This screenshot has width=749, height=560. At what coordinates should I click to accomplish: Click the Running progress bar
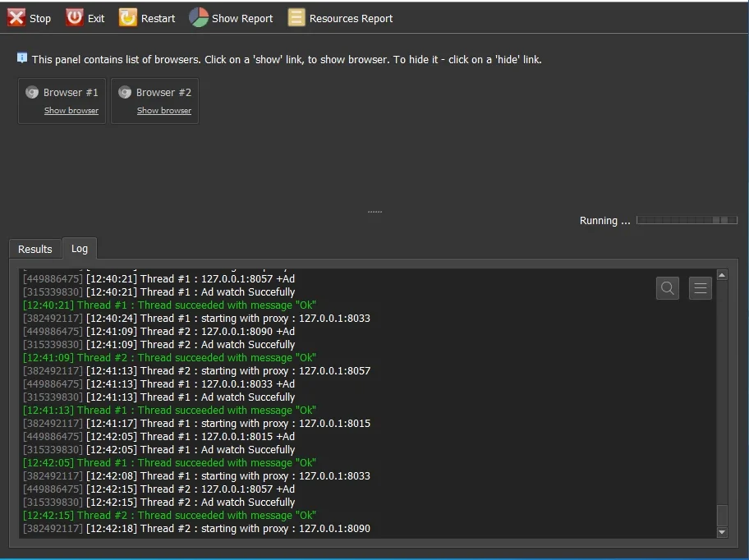pos(687,220)
